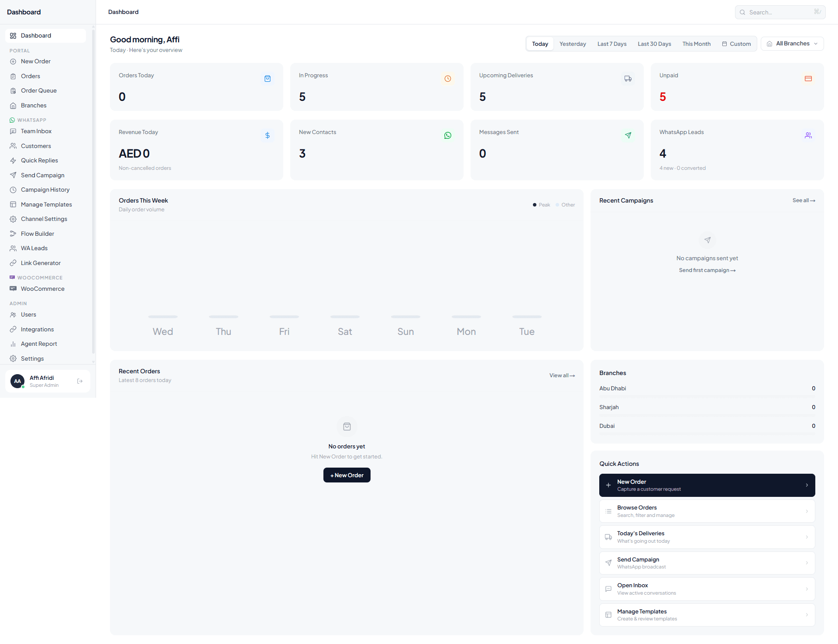Open the Order Queue menu item
Screen dimensions: 838x644
tap(45, 91)
